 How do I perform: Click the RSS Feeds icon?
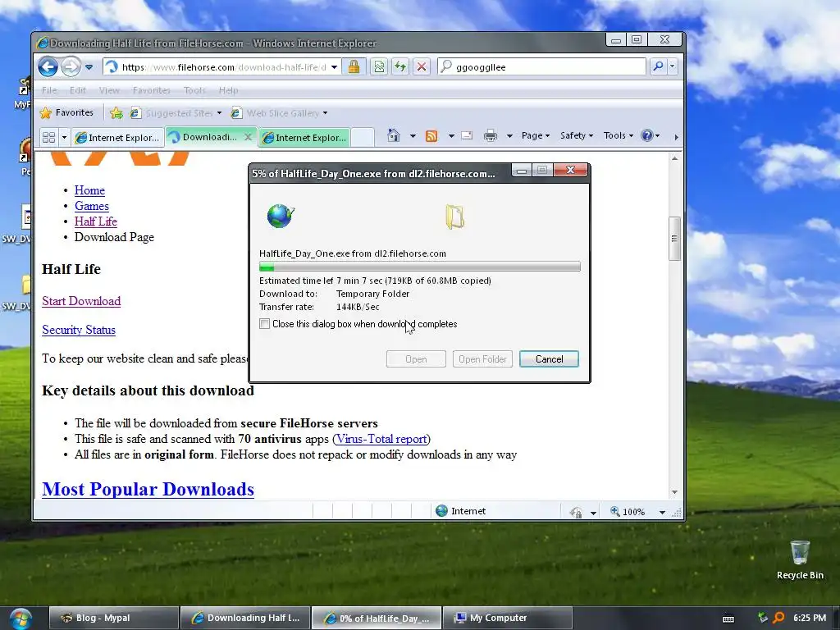tap(431, 136)
